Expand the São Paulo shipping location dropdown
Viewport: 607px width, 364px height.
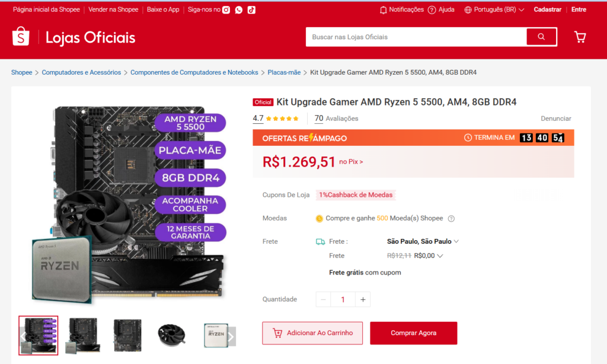456,241
